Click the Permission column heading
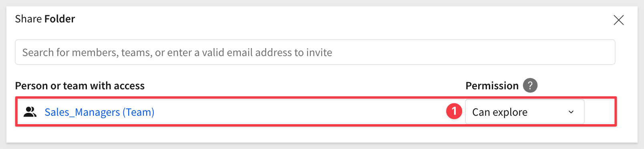 click(x=492, y=86)
